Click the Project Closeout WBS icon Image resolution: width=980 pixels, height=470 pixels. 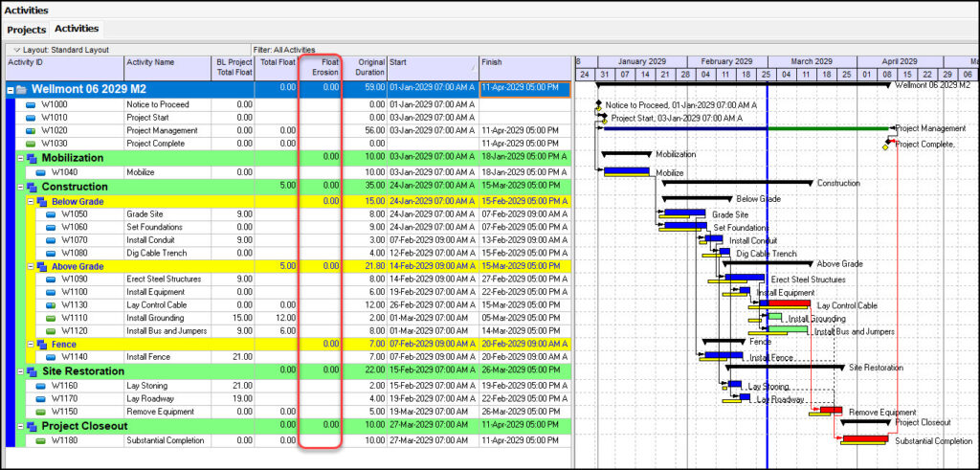coord(32,426)
